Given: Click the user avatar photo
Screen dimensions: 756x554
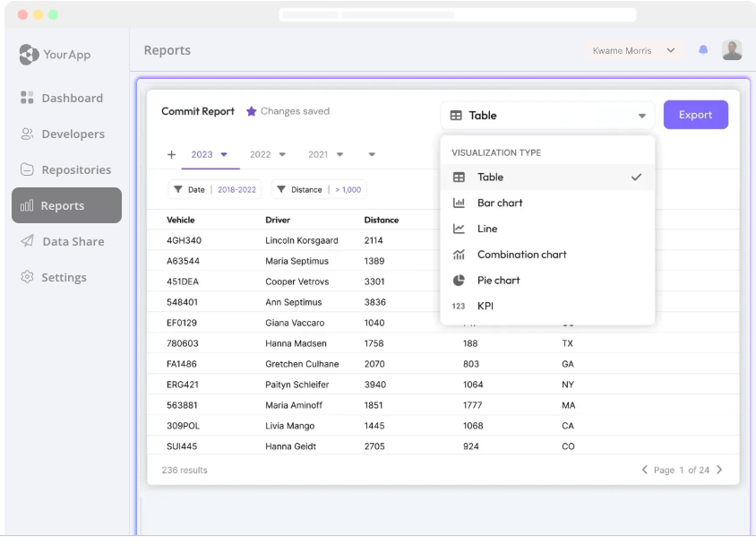Looking at the screenshot, I should point(732,50).
